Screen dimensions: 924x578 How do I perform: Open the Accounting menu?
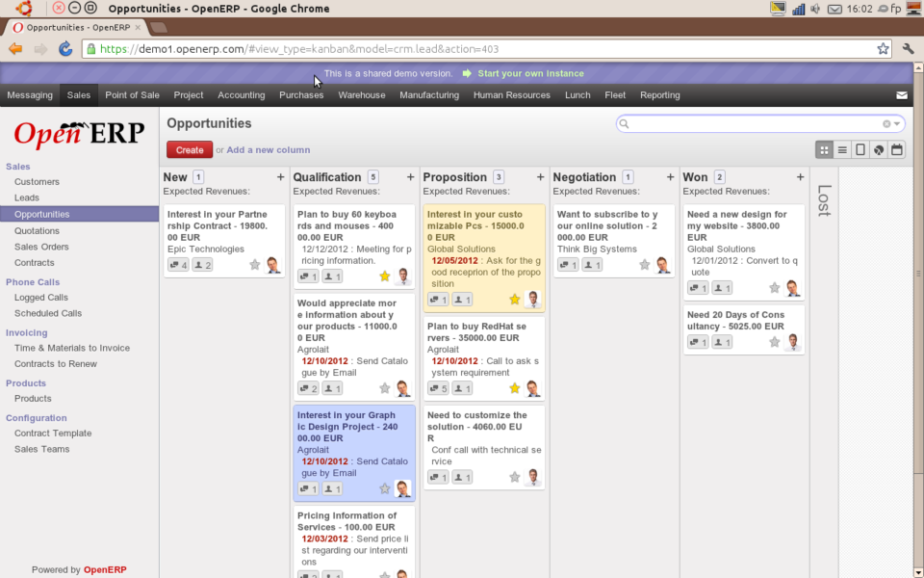pos(241,95)
